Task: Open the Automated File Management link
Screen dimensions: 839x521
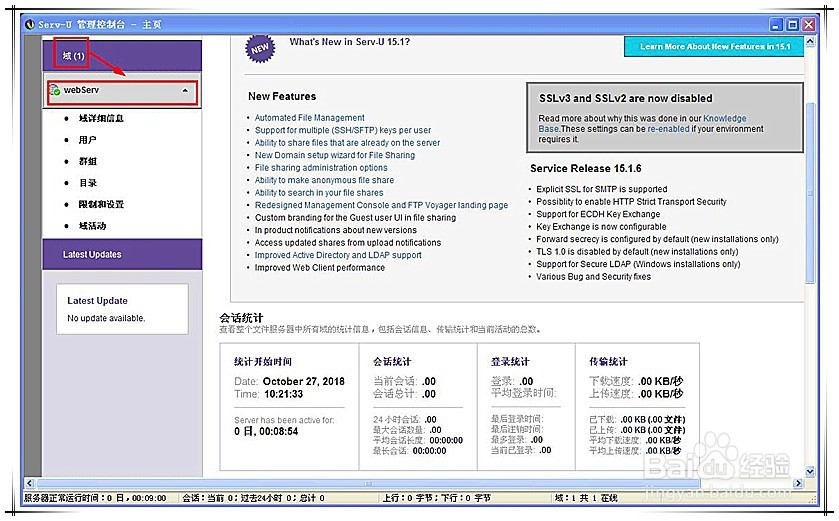Action: click(x=309, y=118)
